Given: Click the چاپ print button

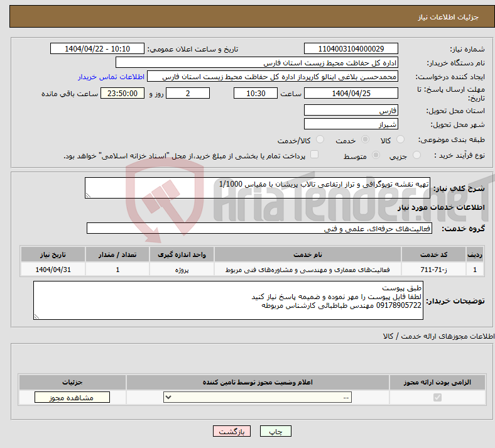Looking at the screenshot, I should point(276,431).
